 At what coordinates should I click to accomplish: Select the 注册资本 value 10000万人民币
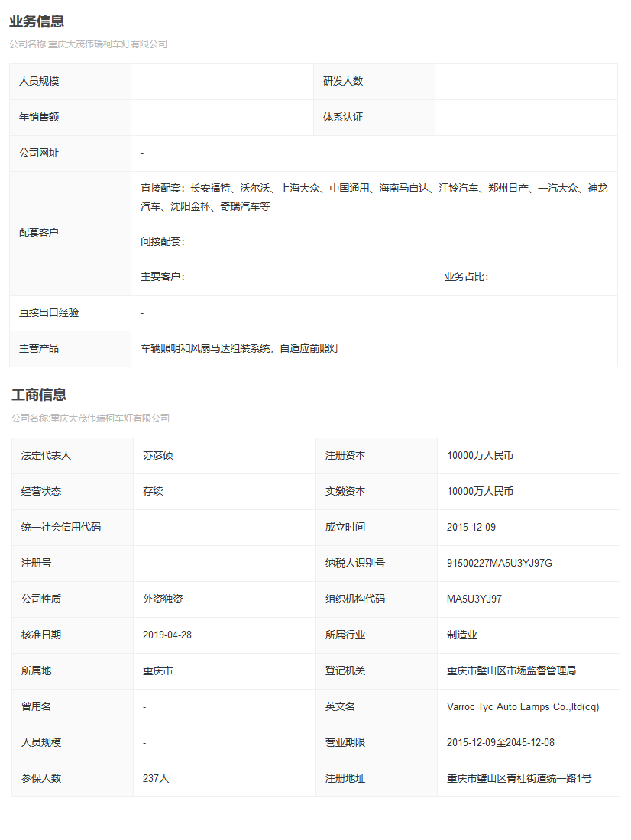[x=480, y=455]
